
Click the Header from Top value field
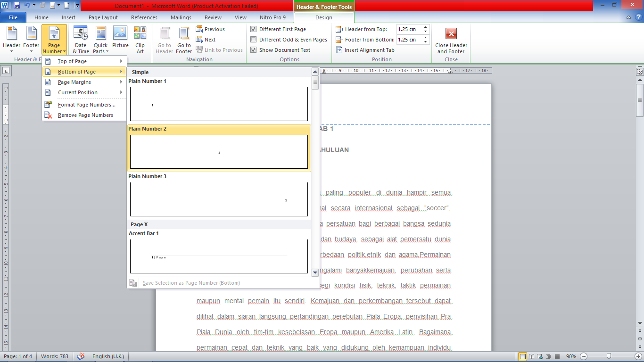(x=410, y=29)
